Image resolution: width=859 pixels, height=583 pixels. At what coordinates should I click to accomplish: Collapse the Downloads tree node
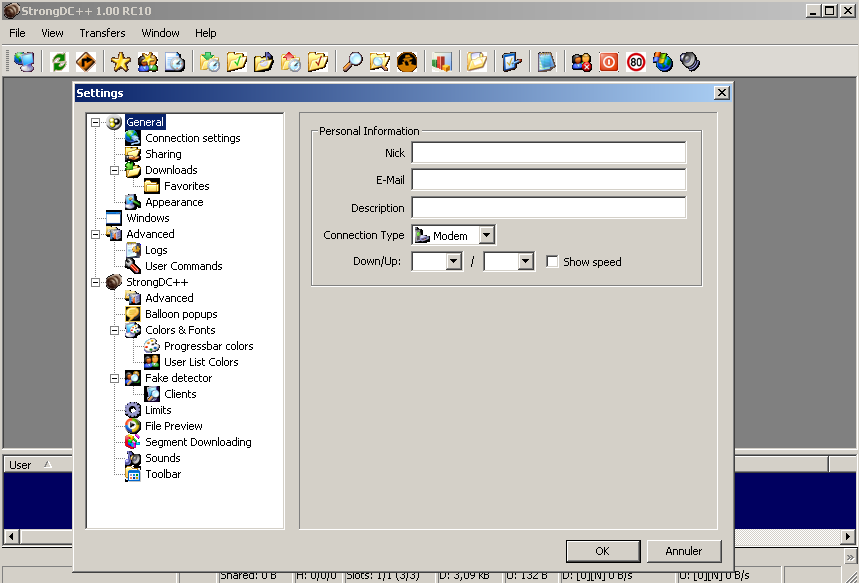[x=114, y=170]
